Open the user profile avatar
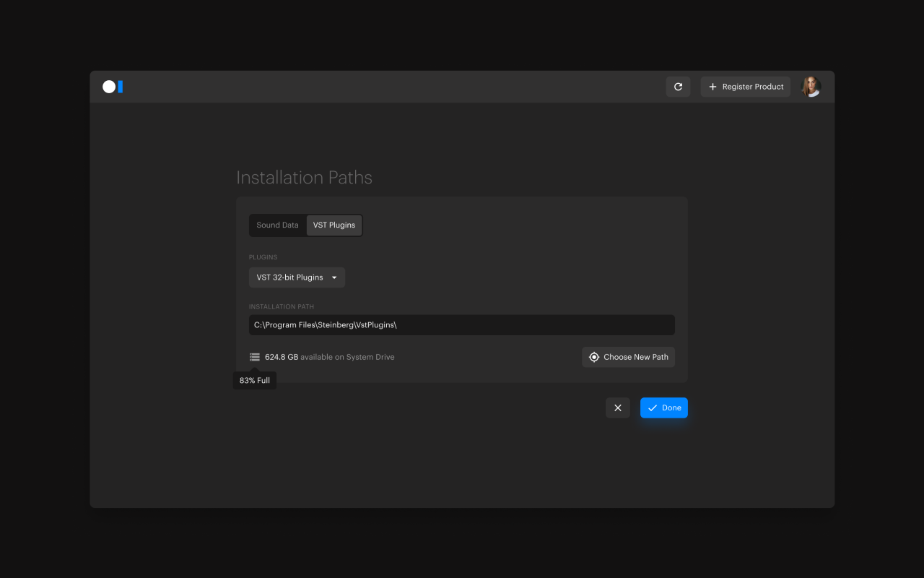 tap(811, 87)
